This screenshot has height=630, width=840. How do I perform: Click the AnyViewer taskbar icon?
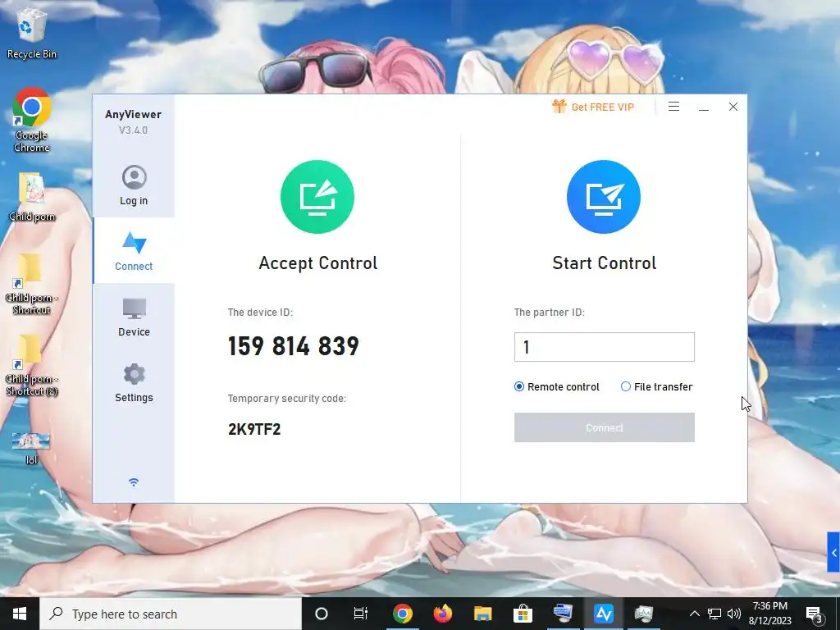pyautogui.click(x=603, y=614)
